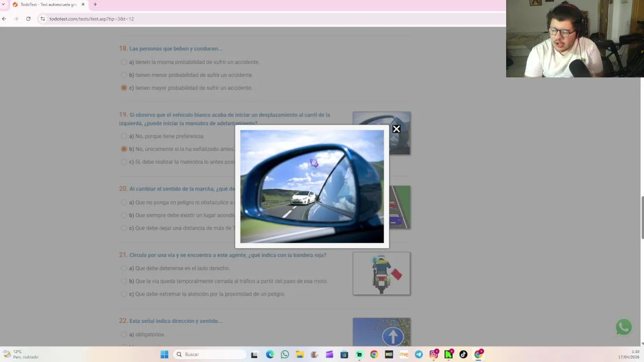Open the green N app in taskbar
The height and width of the screenshot is (362, 644).
tap(448, 354)
